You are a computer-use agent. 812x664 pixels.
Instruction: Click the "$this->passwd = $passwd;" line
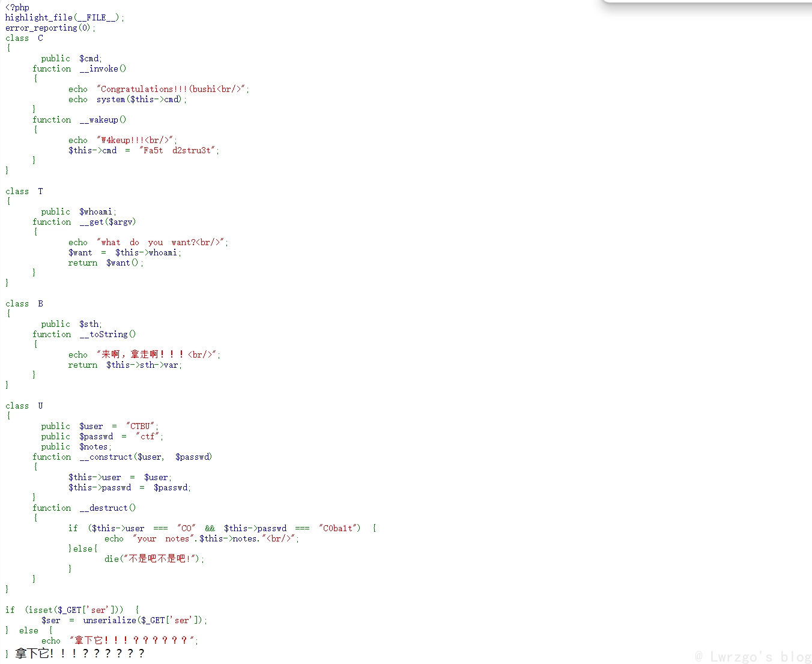coord(130,487)
